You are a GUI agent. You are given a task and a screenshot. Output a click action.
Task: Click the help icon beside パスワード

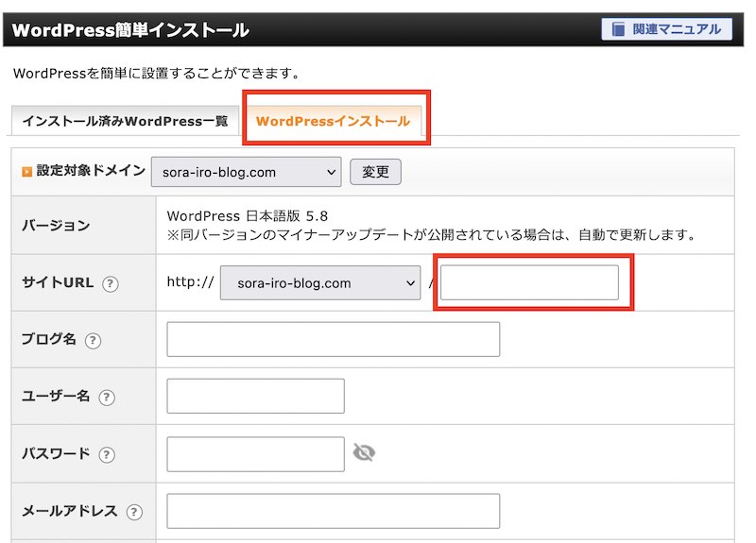(x=107, y=454)
